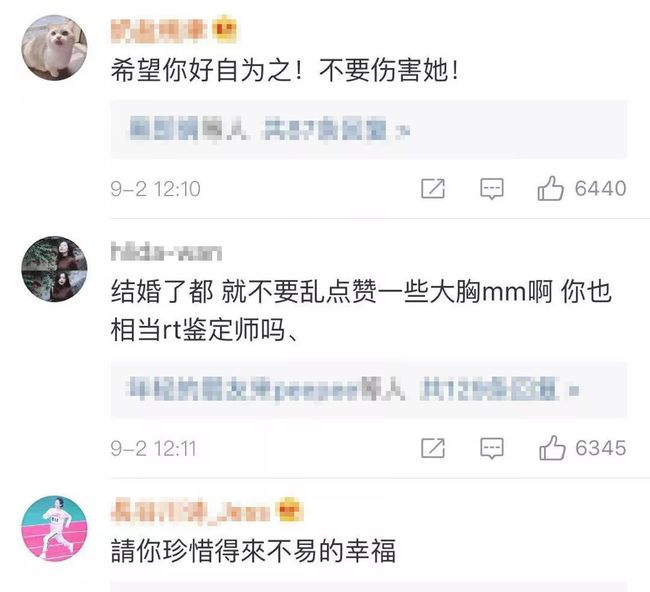Select comment 請你珍惜得來不易的幸福
650x592 pixels.
point(253,551)
